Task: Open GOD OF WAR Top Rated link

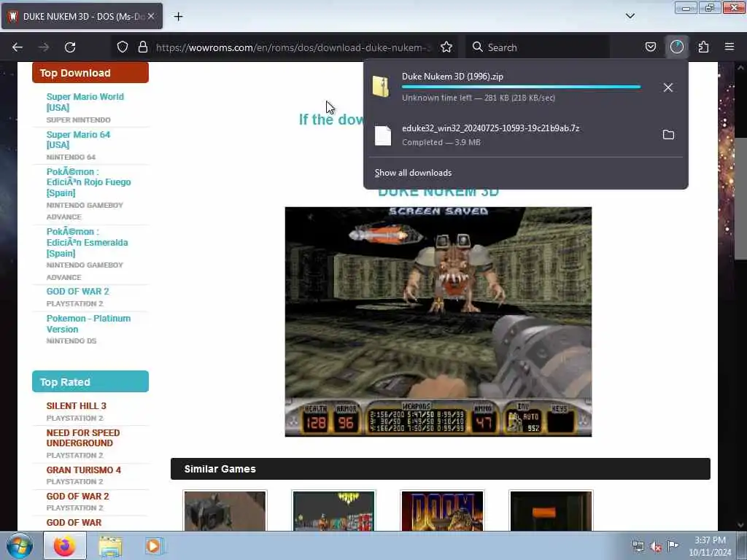Action: 74,523
